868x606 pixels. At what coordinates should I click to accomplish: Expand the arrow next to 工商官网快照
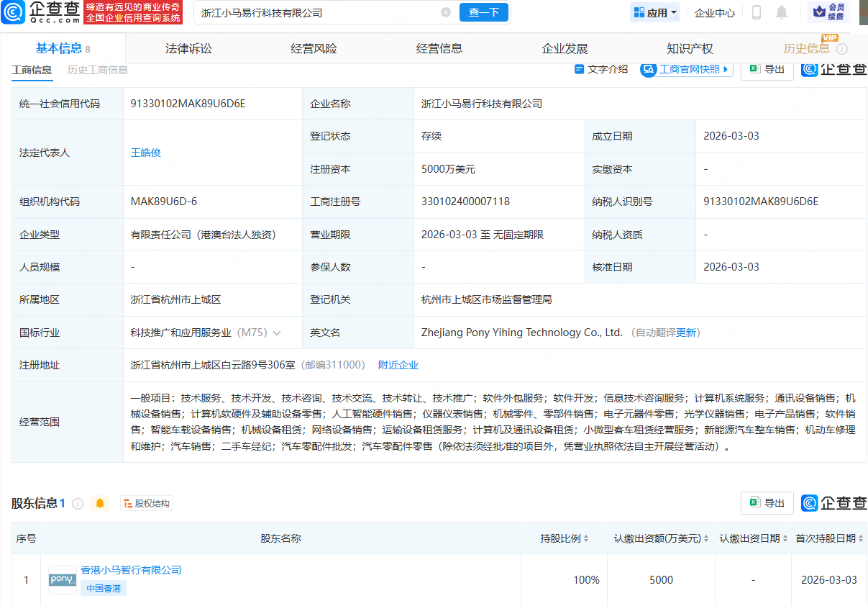pyautogui.click(x=726, y=69)
